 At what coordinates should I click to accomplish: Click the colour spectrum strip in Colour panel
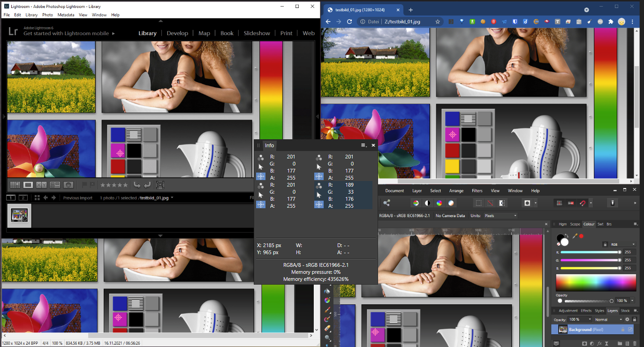[x=596, y=282]
